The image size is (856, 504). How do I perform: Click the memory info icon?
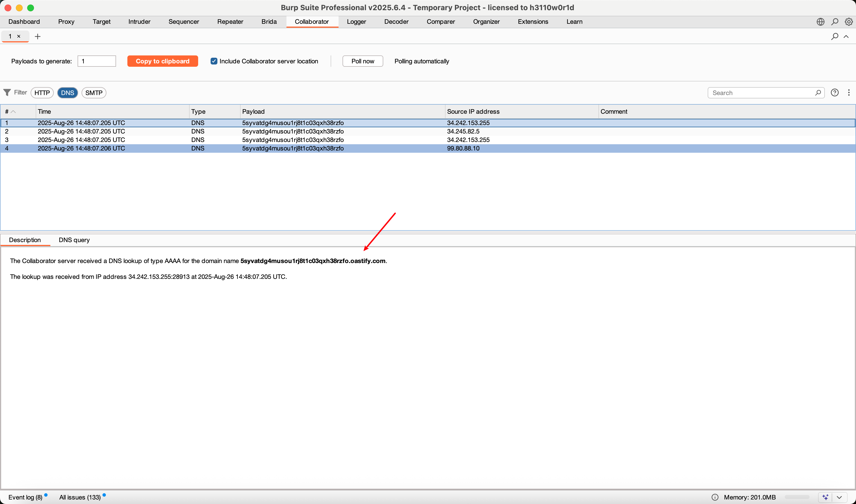click(715, 497)
